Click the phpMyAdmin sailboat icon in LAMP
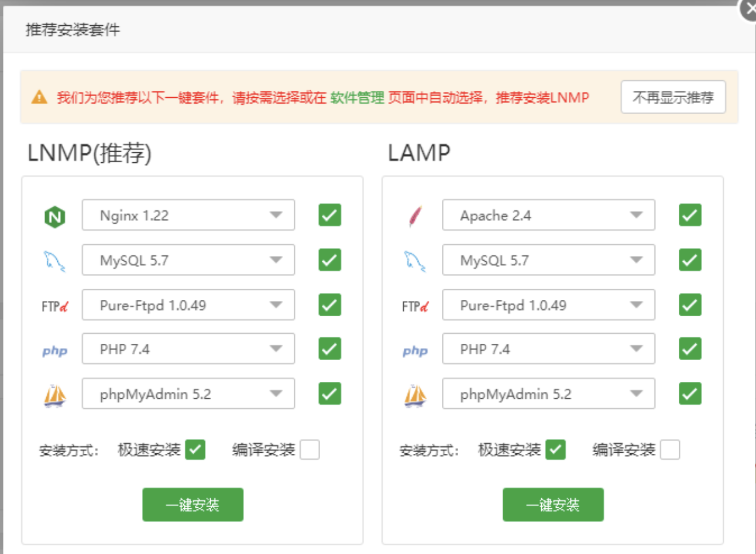Image resolution: width=756 pixels, height=554 pixels. [415, 395]
